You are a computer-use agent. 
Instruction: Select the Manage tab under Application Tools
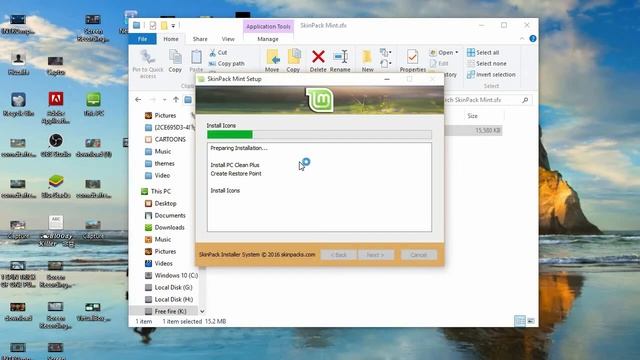point(268,39)
